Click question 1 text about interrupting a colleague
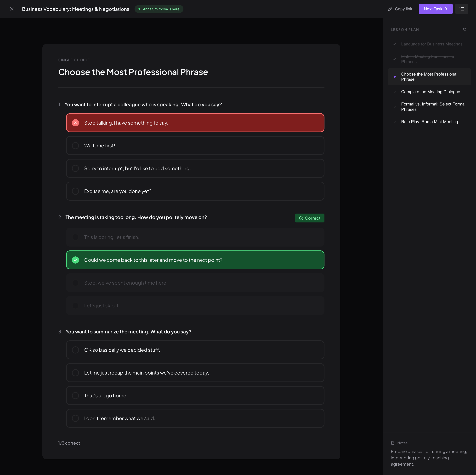Image resolution: width=476 pixels, height=475 pixels. (x=143, y=105)
